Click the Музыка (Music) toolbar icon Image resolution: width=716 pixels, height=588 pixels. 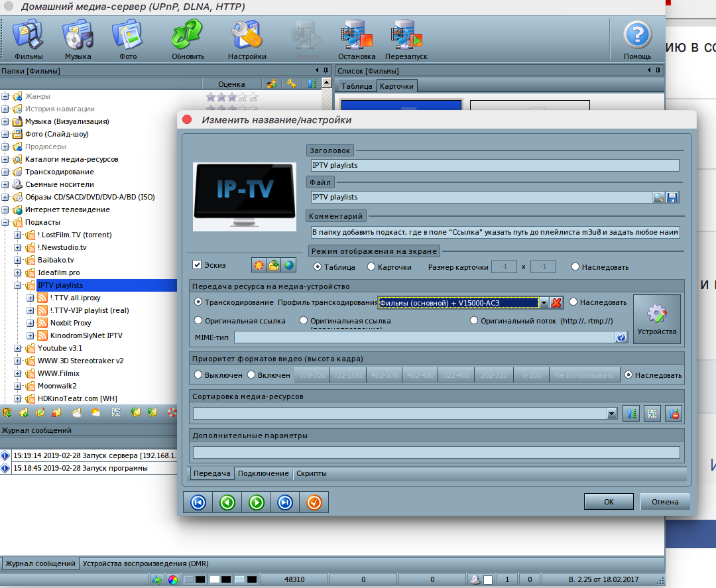click(78, 39)
